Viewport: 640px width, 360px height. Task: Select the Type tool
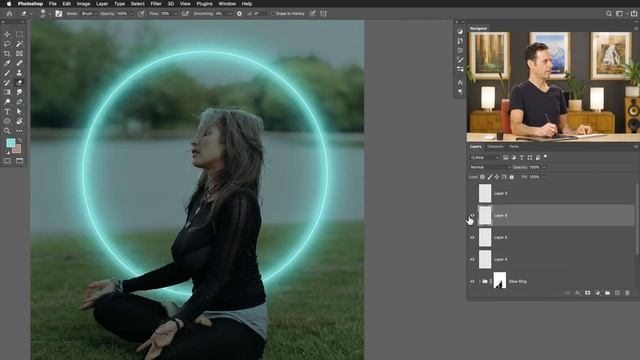tap(7, 111)
